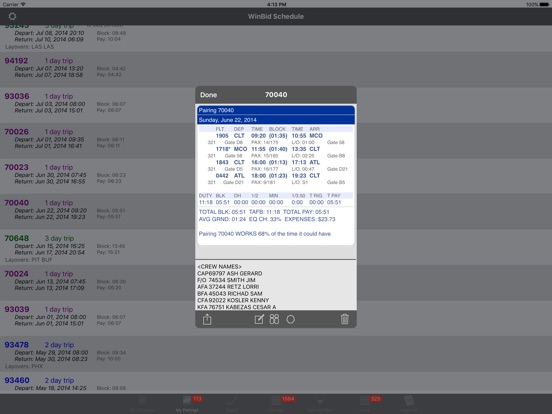The width and height of the screenshot is (552, 414).
Task: Tap flight 0442 ATL to CLT row
Action: pos(276,179)
